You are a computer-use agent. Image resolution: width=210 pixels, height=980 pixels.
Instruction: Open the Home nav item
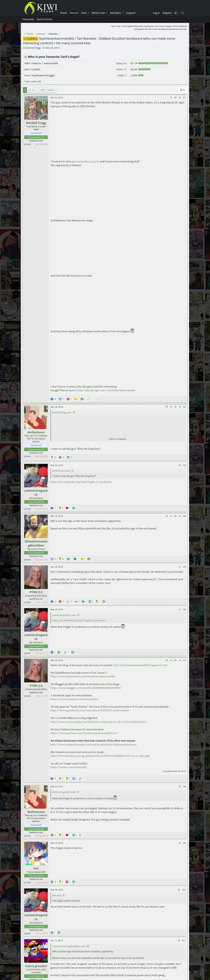pos(64,13)
